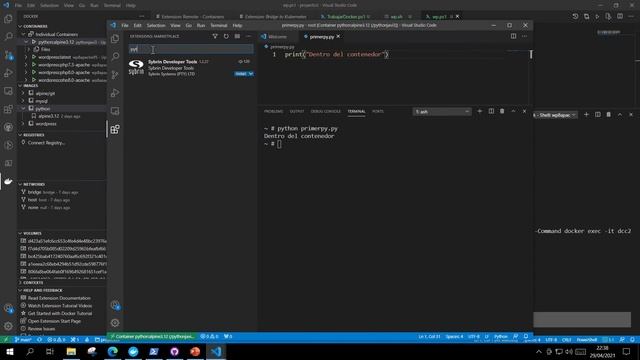This screenshot has height=360, width=640.
Task: Click Open Extension Start Page
Action: (x=54, y=321)
